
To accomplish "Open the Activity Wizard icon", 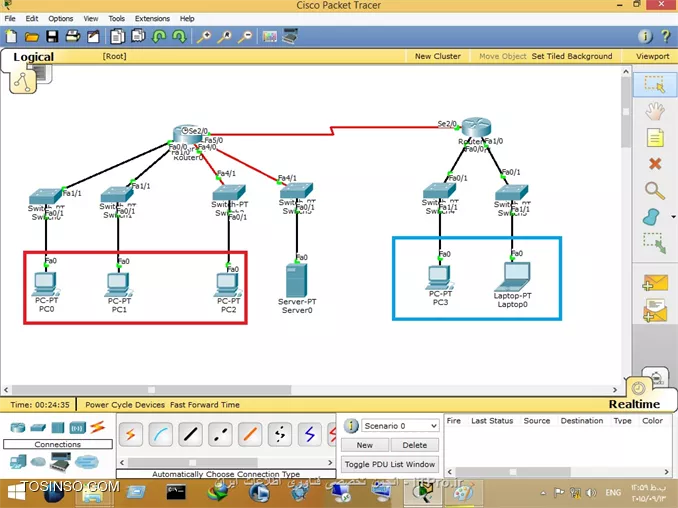I will (93, 37).
